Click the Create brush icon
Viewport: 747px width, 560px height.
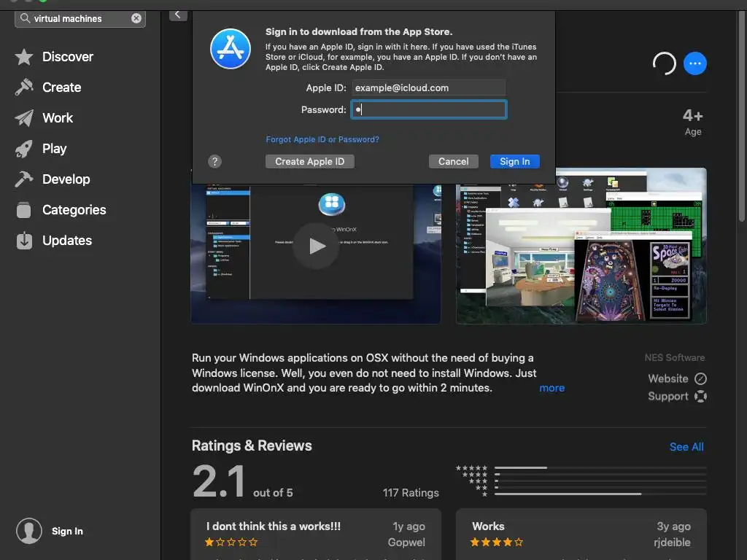point(24,87)
